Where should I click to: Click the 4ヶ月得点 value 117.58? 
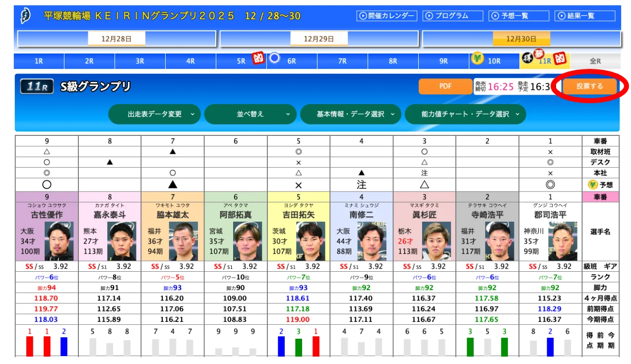pos(487,298)
